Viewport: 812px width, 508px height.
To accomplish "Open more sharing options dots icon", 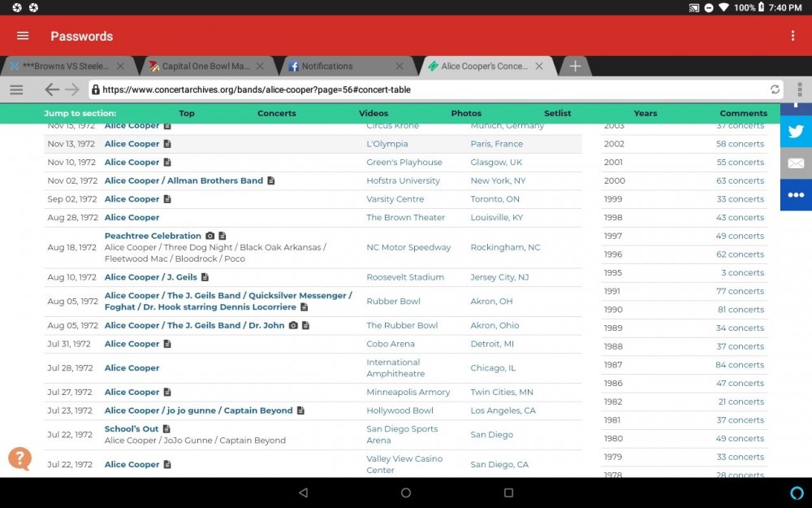I will 796,195.
